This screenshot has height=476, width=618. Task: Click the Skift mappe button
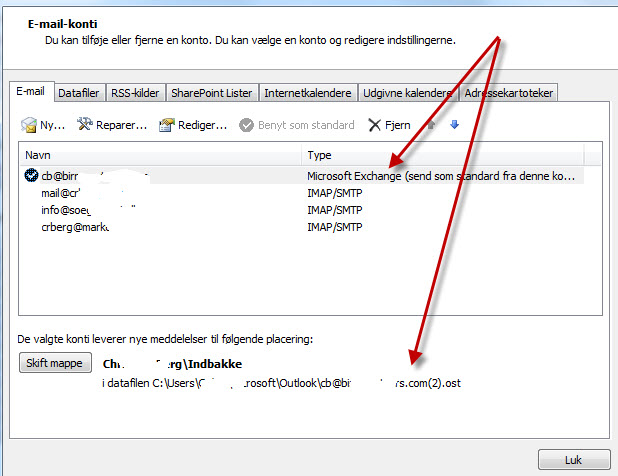pos(55,363)
